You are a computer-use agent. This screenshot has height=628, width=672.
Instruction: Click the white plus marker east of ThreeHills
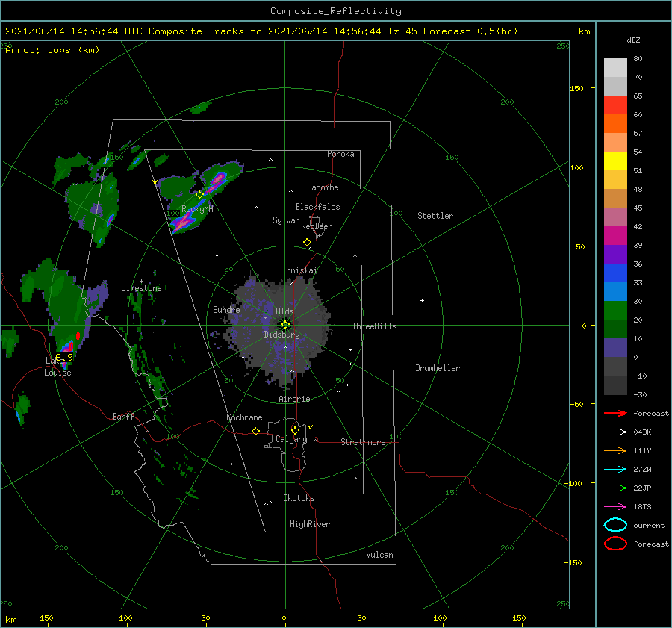pos(422,300)
